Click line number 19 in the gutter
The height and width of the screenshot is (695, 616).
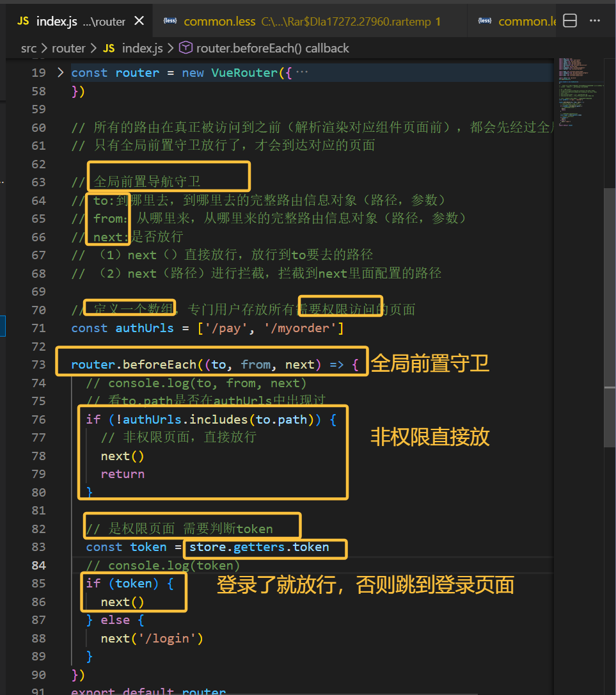pyautogui.click(x=38, y=72)
